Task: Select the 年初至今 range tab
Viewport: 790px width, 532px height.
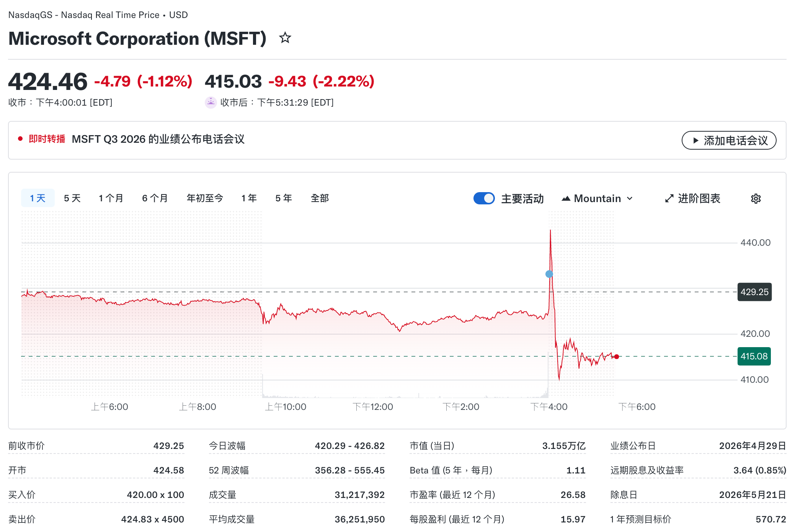Action: click(x=205, y=198)
